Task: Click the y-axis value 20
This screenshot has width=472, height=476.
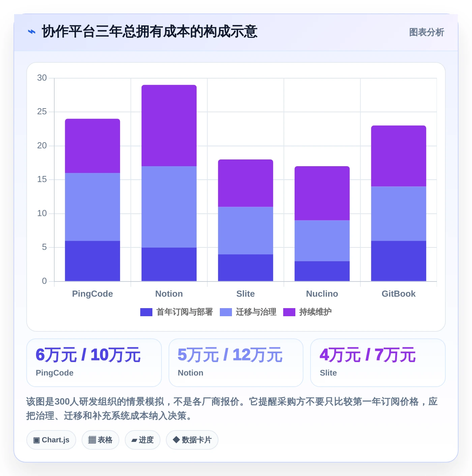Action: point(42,146)
